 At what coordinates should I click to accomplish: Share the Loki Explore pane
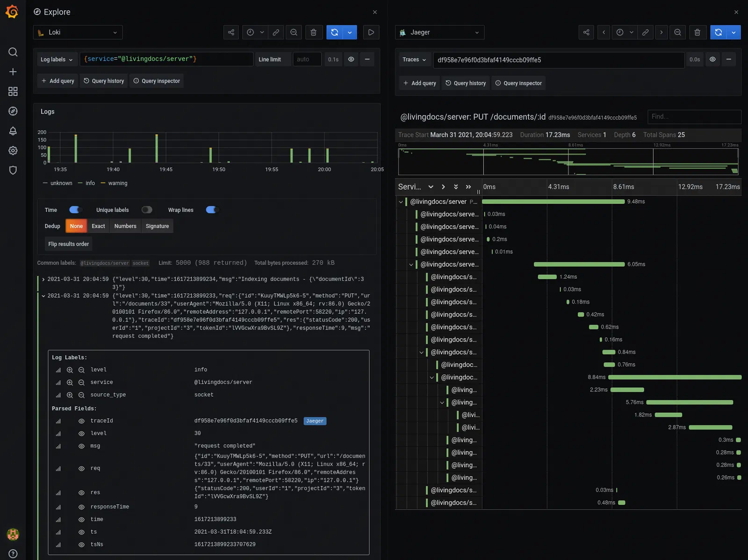click(231, 32)
